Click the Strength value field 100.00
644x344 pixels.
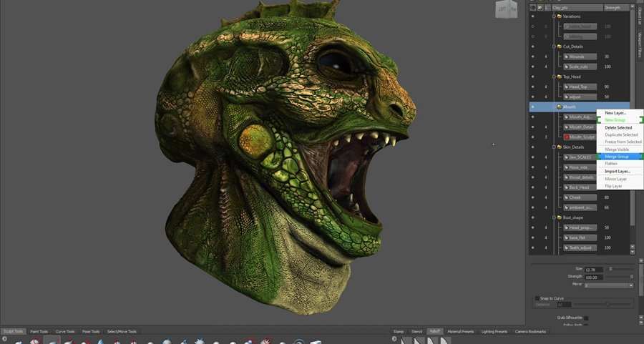tap(593, 277)
